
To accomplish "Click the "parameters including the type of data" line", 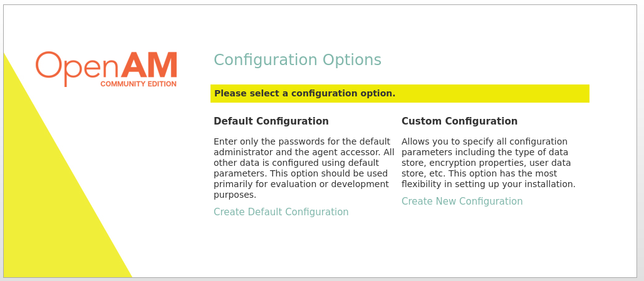I will tap(484, 153).
